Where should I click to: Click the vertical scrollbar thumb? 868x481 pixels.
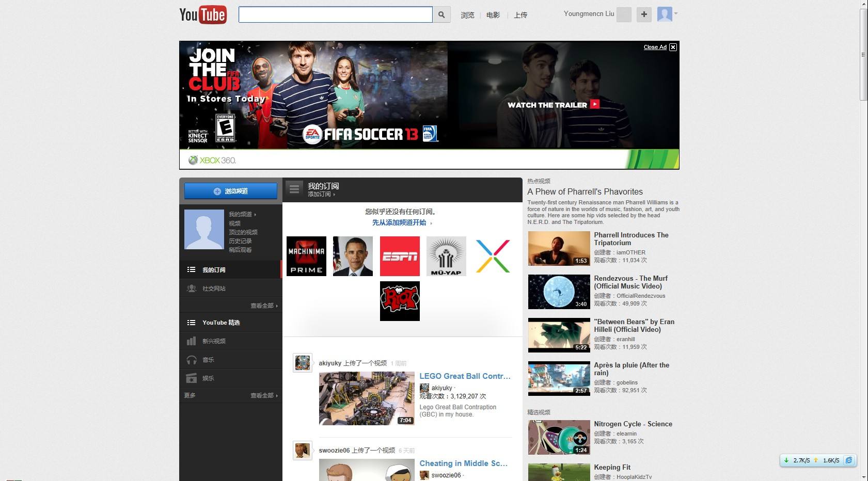863,54
